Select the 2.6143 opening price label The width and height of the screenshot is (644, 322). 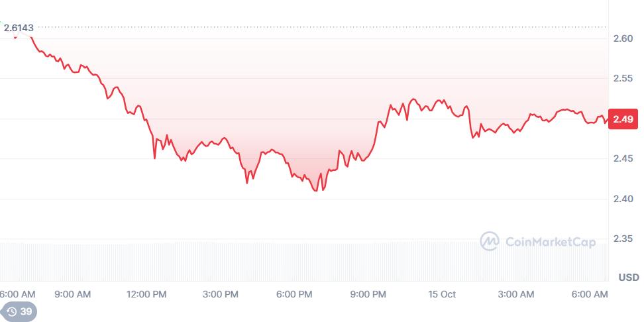click(19, 28)
